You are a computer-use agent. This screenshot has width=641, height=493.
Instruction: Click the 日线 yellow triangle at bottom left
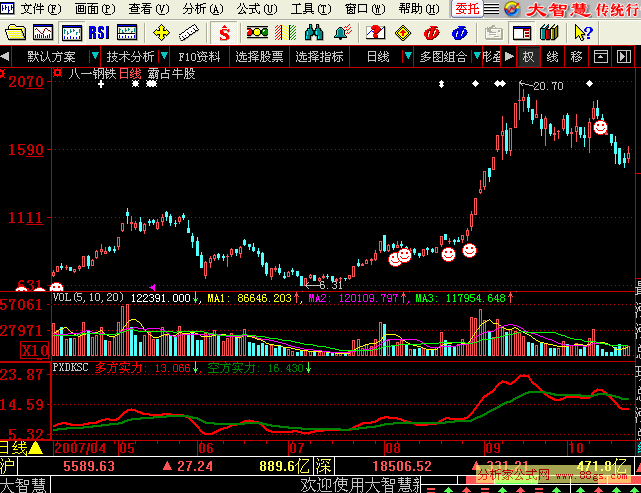[36, 448]
